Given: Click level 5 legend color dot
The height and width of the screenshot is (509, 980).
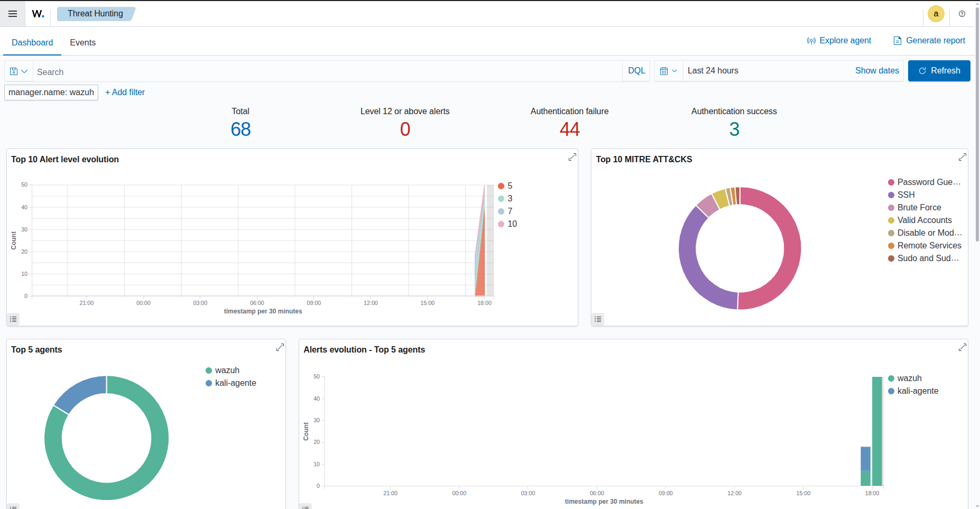Looking at the screenshot, I should coord(501,186).
